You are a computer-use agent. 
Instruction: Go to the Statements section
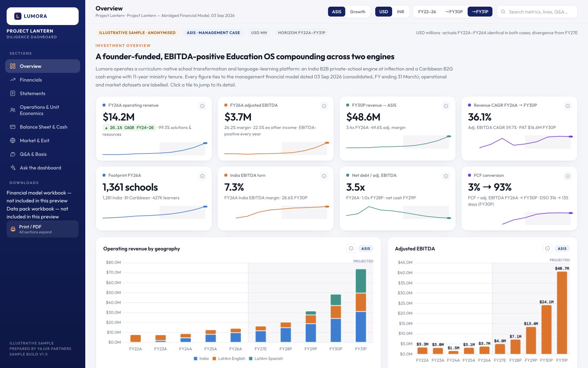[x=43, y=93]
